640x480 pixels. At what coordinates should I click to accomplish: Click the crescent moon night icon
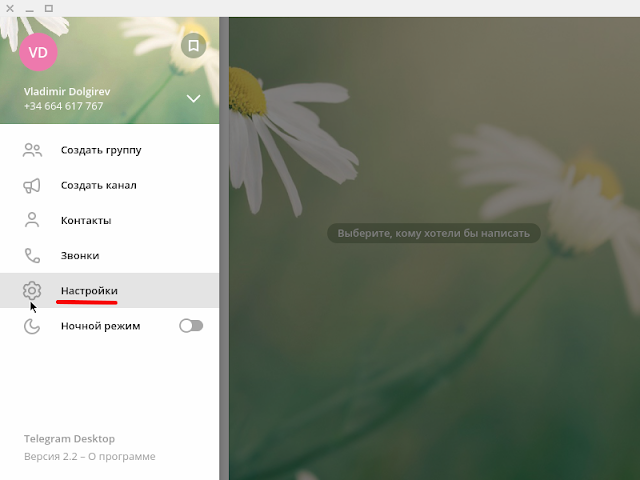32,326
